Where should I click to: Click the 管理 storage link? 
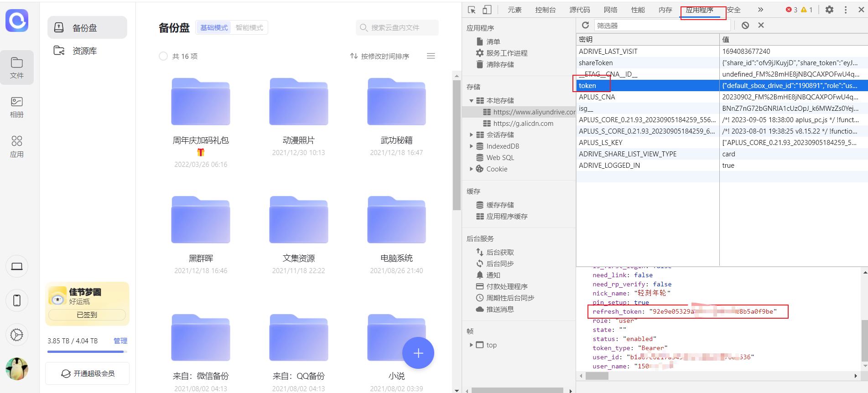120,341
